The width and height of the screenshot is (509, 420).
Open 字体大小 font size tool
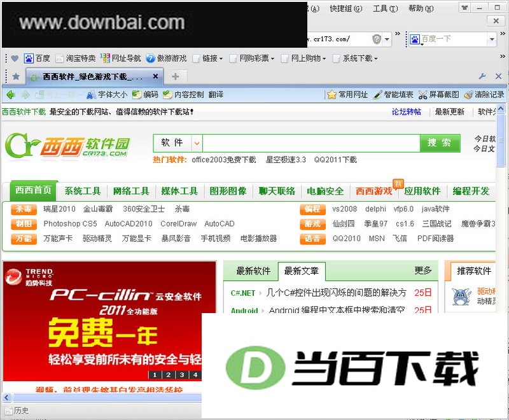(x=107, y=94)
